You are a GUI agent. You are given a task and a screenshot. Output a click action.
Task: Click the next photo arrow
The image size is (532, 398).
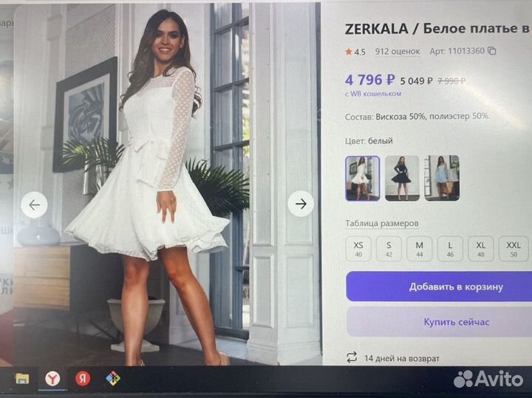pyautogui.click(x=301, y=204)
